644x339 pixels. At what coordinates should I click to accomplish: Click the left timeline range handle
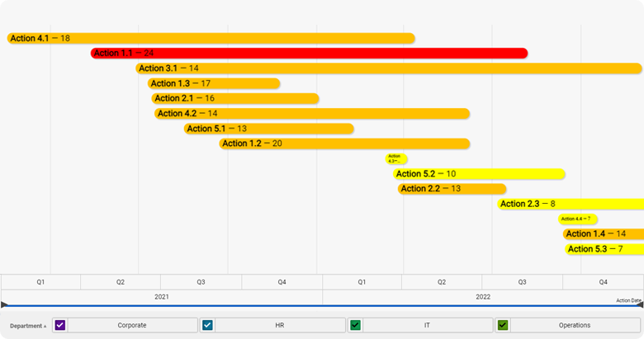[4, 305]
